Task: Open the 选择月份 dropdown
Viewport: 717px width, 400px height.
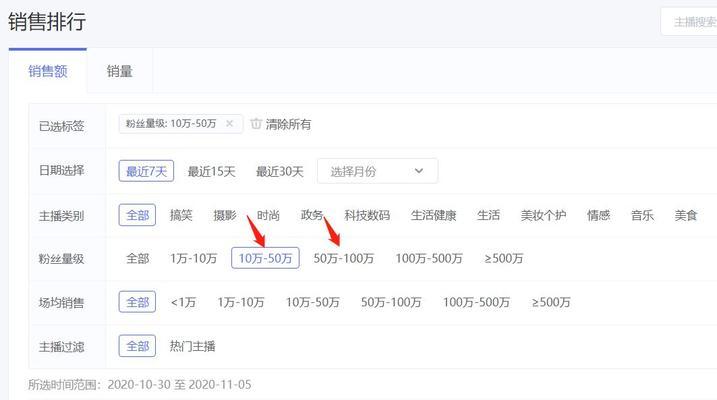Action: pyautogui.click(x=377, y=171)
